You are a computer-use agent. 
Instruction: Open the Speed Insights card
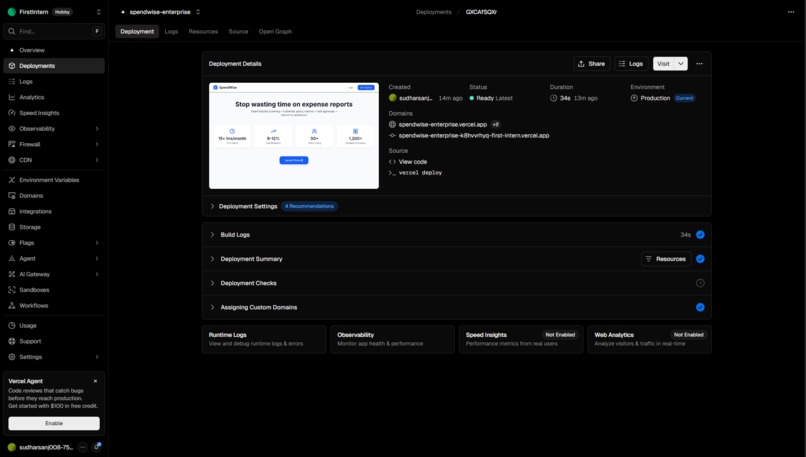coord(521,339)
